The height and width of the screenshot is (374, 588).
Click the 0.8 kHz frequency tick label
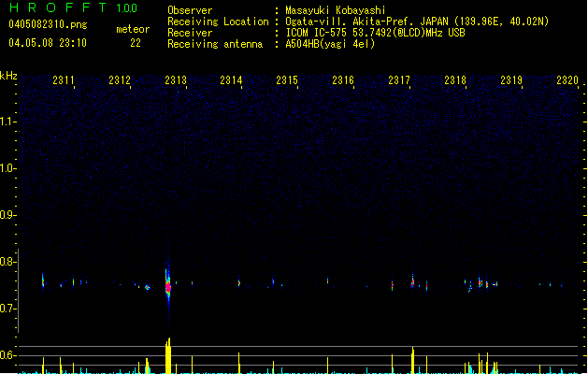tap(7, 262)
